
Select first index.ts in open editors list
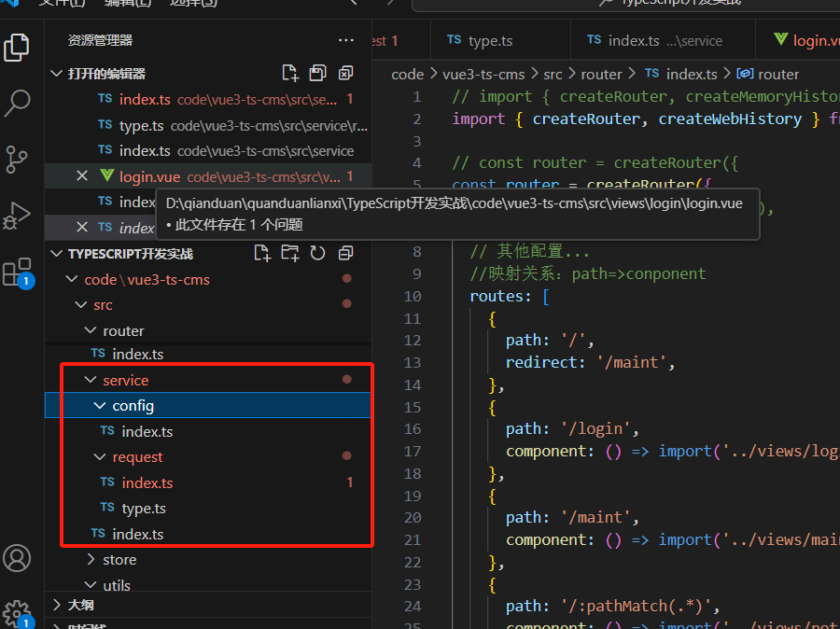point(208,99)
